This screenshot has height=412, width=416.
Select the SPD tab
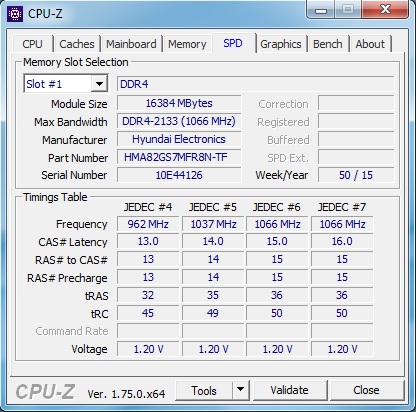click(x=233, y=43)
